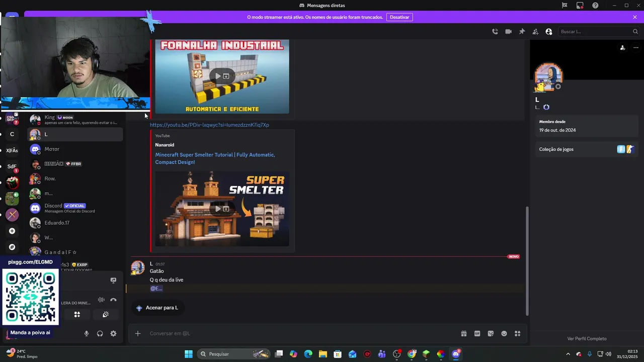644x362 pixels.
Task: Open user settings gear
Action: (x=113, y=333)
